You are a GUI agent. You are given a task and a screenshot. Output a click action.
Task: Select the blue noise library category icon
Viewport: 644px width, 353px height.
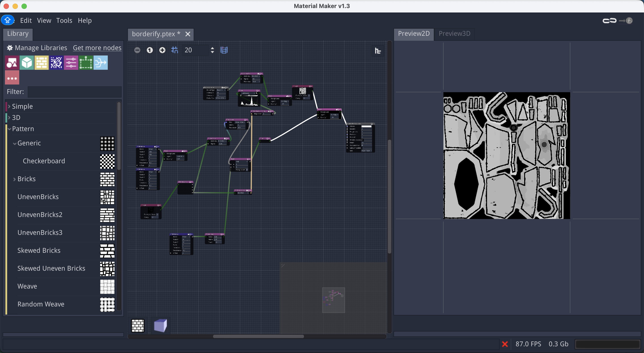[x=56, y=63]
